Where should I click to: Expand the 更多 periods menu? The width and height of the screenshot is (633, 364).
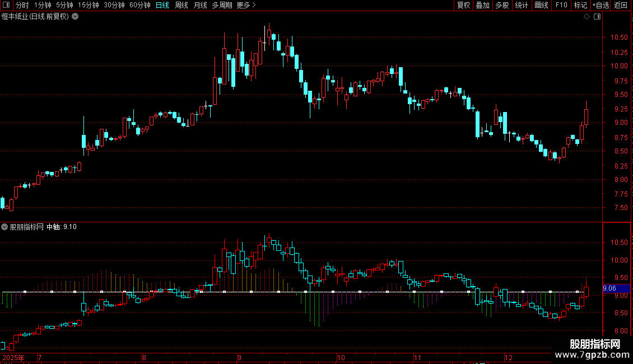click(x=246, y=5)
